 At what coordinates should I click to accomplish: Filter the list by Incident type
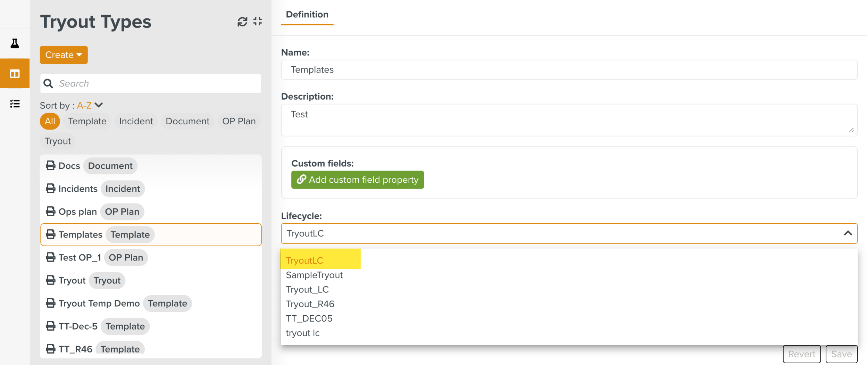pos(136,121)
